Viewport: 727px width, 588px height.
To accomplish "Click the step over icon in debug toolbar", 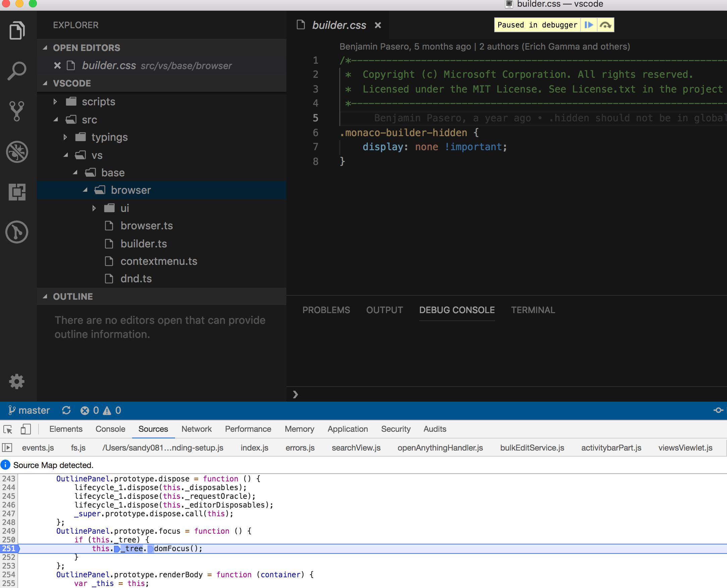I will 605,25.
